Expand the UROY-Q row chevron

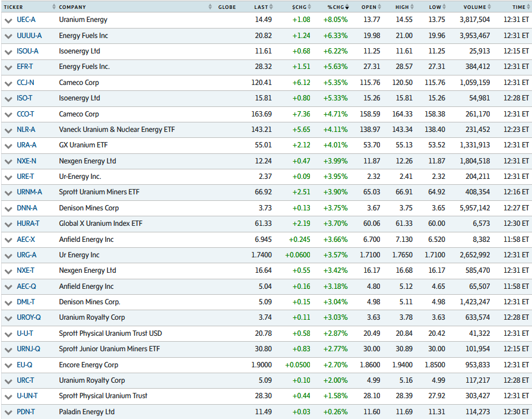(8, 319)
